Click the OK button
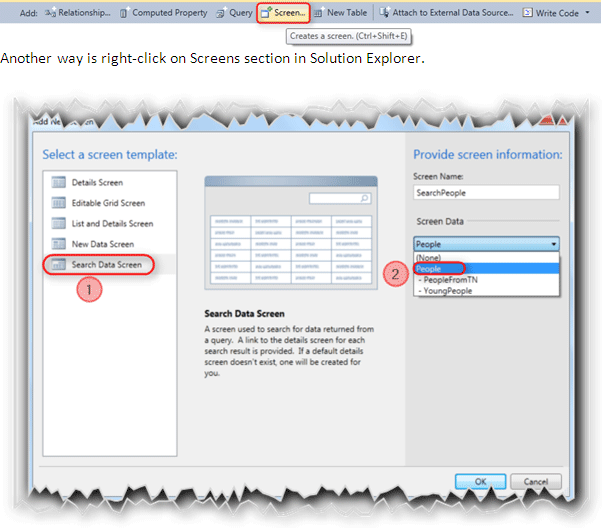The width and height of the screenshot is (602, 528). (480, 482)
